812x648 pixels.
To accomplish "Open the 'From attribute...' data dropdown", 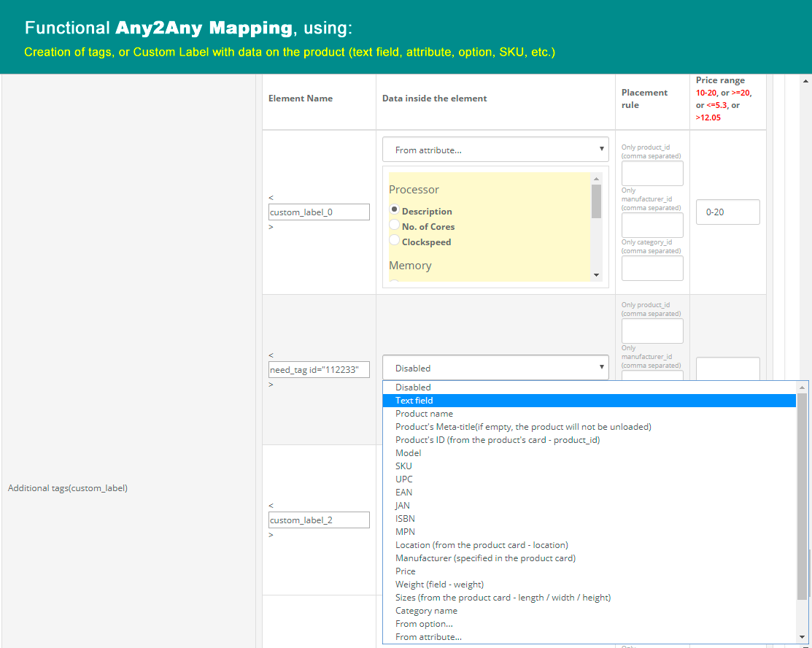I will point(495,150).
